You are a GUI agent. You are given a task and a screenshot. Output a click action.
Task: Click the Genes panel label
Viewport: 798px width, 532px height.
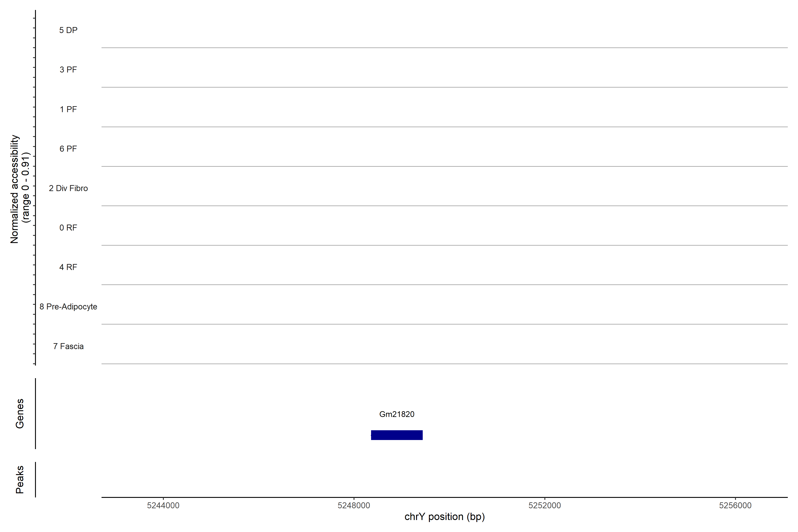pos(20,414)
